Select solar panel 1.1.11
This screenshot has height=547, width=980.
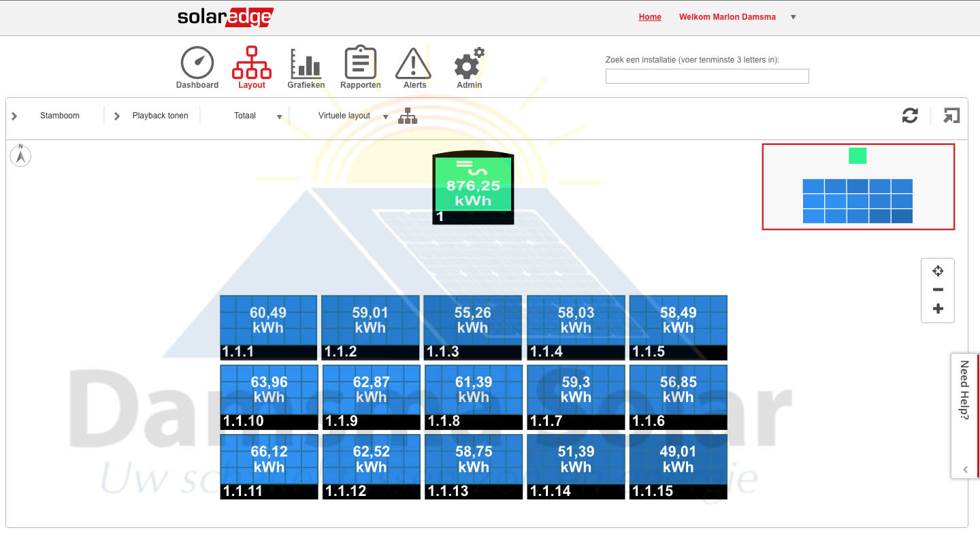pos(269,466)
